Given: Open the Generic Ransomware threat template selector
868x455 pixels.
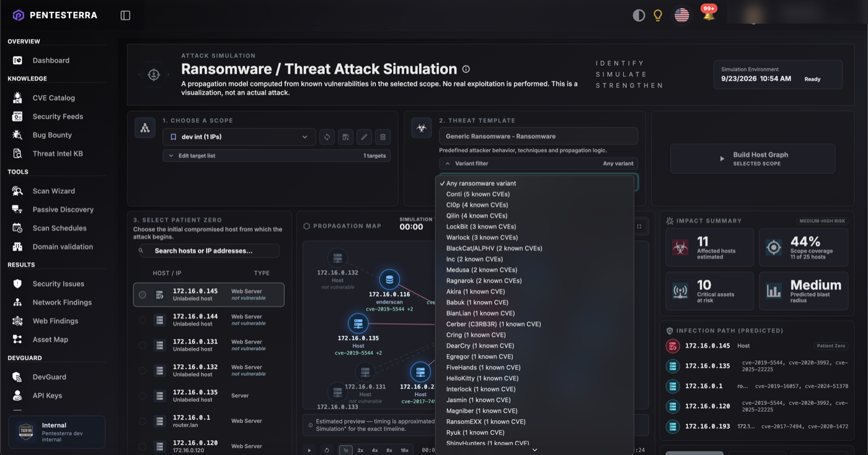Looking at the screenshot, I should point(538,136).
